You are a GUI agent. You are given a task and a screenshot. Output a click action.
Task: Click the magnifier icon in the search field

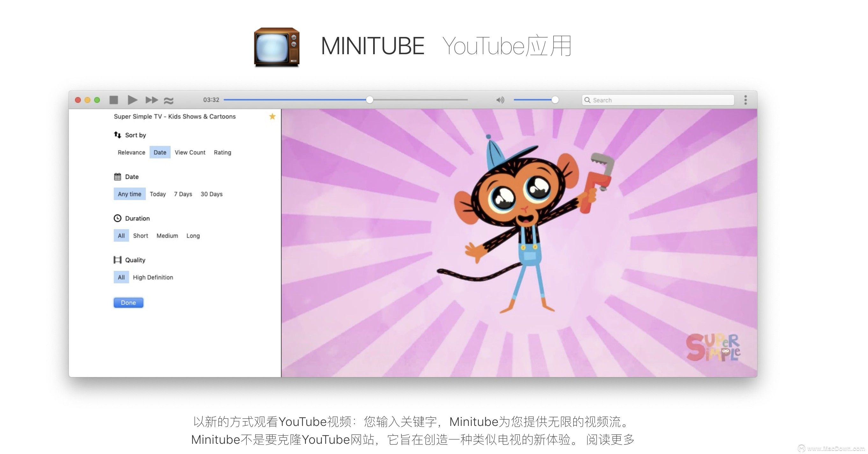point(587,100)
